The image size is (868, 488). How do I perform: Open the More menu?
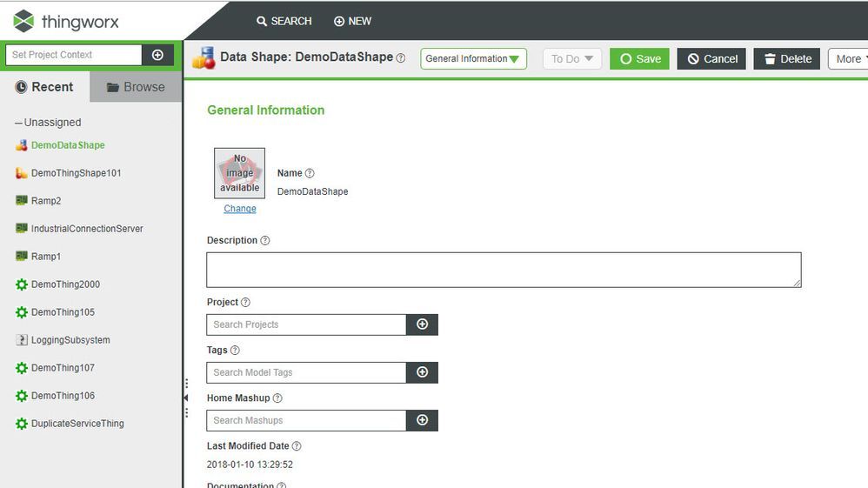coord(849,58)
